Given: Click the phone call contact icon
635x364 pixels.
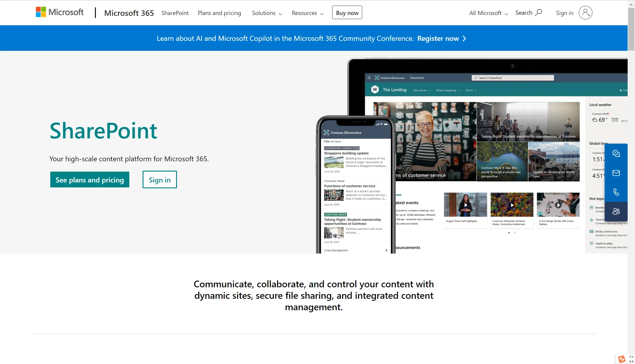Looking at the screenshot, I should tap(616, 192).
